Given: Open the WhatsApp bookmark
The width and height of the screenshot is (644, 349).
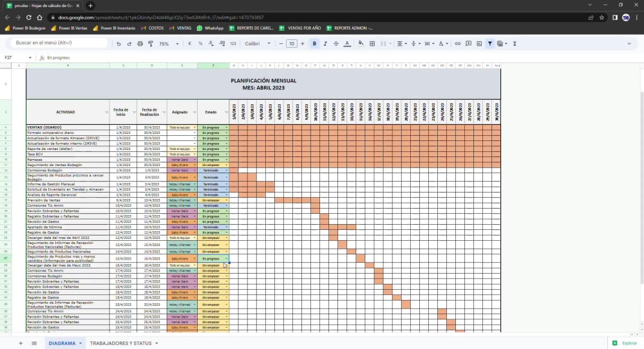Looking at the screenshot, I should [210, 28].
